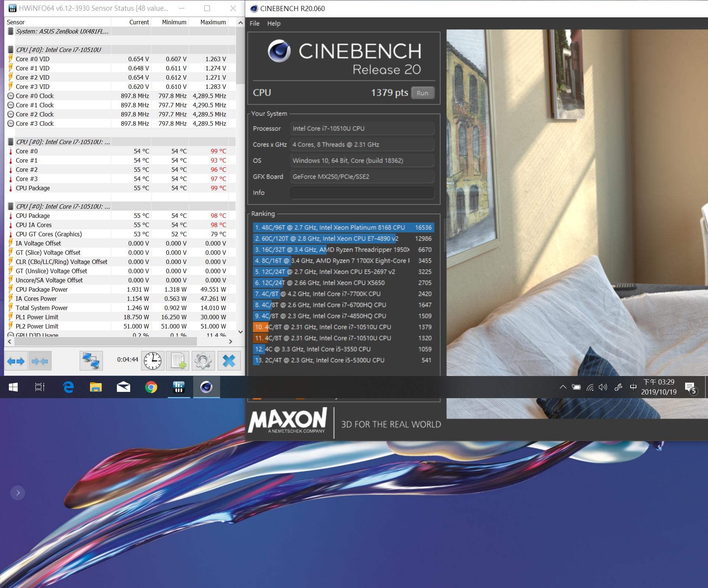Click the blue X close sensors icon in HWiNFO
This screenshot has height=588, width=708.
(229, 361)
